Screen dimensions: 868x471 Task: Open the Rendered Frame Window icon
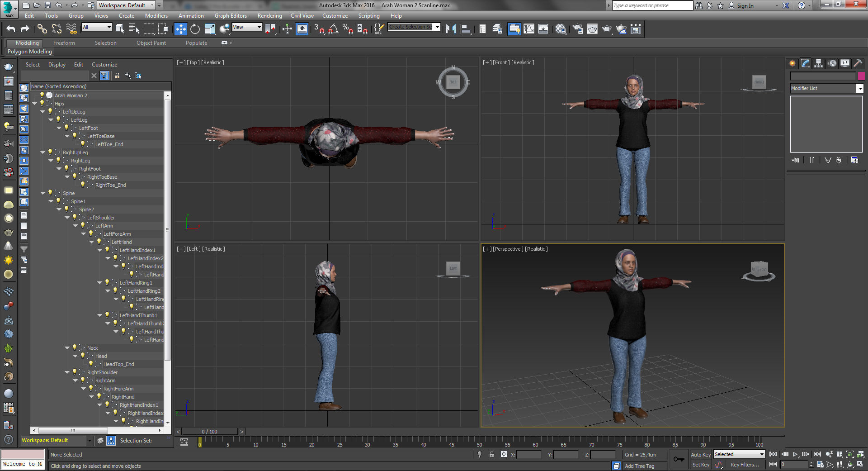(592, 29)
